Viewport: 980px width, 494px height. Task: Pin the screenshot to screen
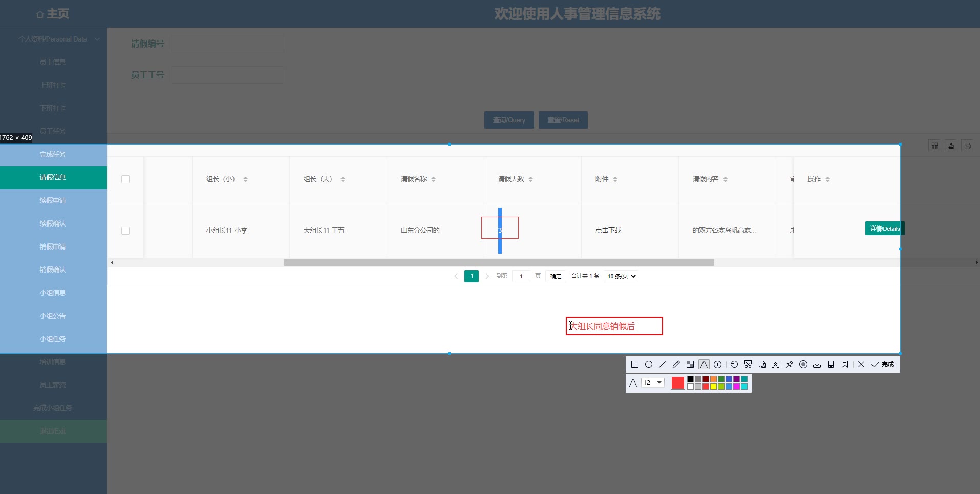[x=790, y=364]
